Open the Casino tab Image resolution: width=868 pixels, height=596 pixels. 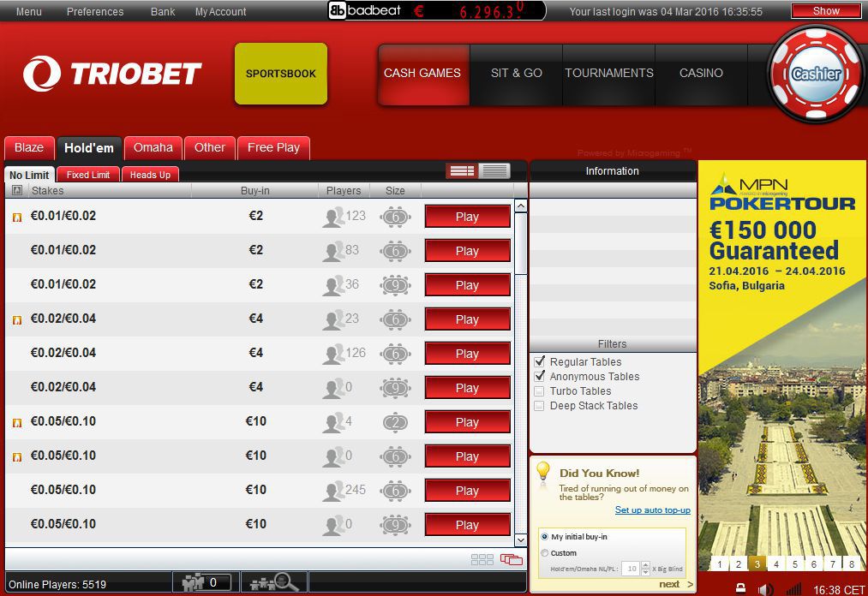pos(702,74)
